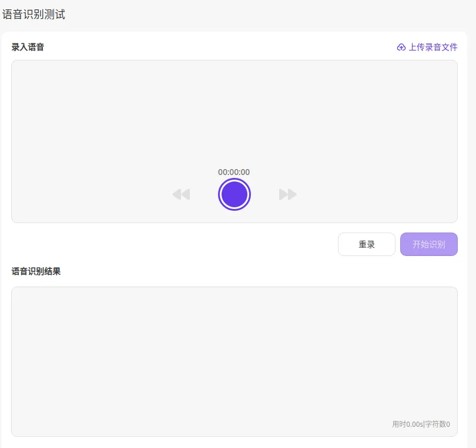Click the 重录 re-record button
This screenshot has width=476, height=448.
(367, 244)
